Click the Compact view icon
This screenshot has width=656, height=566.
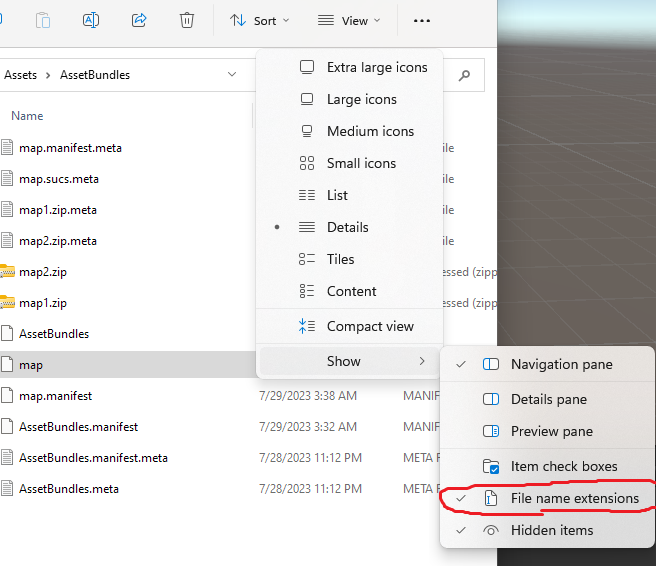point(307,326)
